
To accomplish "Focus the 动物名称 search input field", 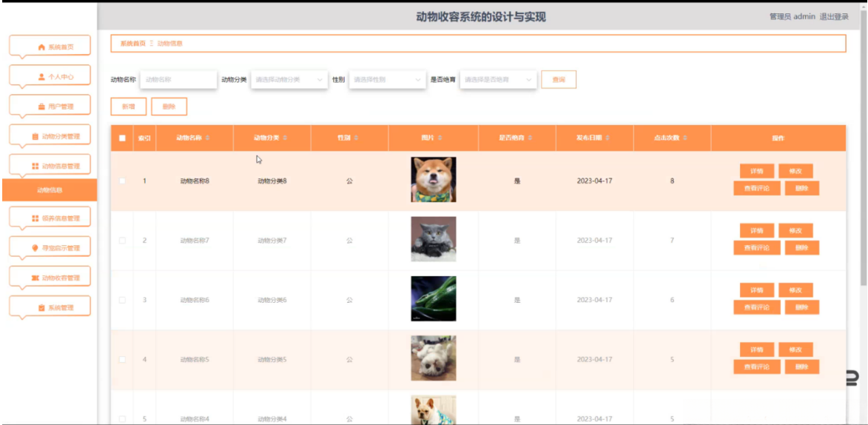I will click(178, 80).
